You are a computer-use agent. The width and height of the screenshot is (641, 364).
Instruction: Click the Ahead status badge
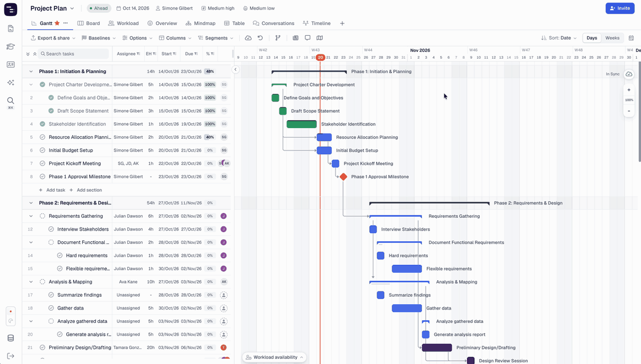(x=99, y=9)
